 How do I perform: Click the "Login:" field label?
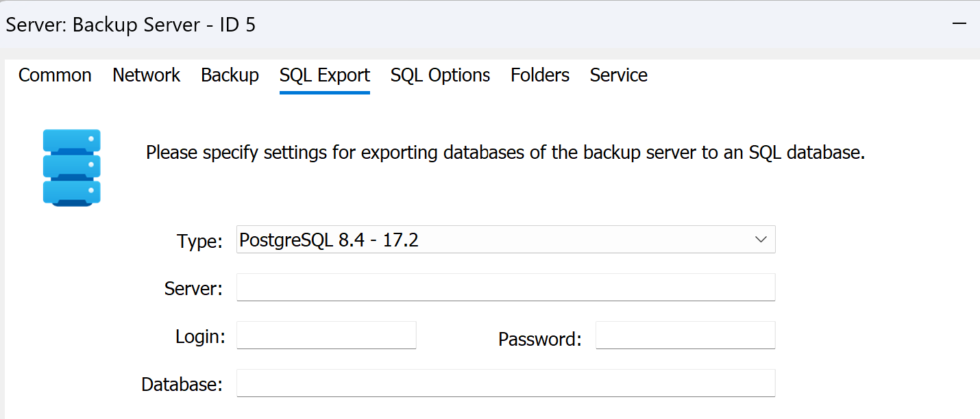click(x=200, y=337)
